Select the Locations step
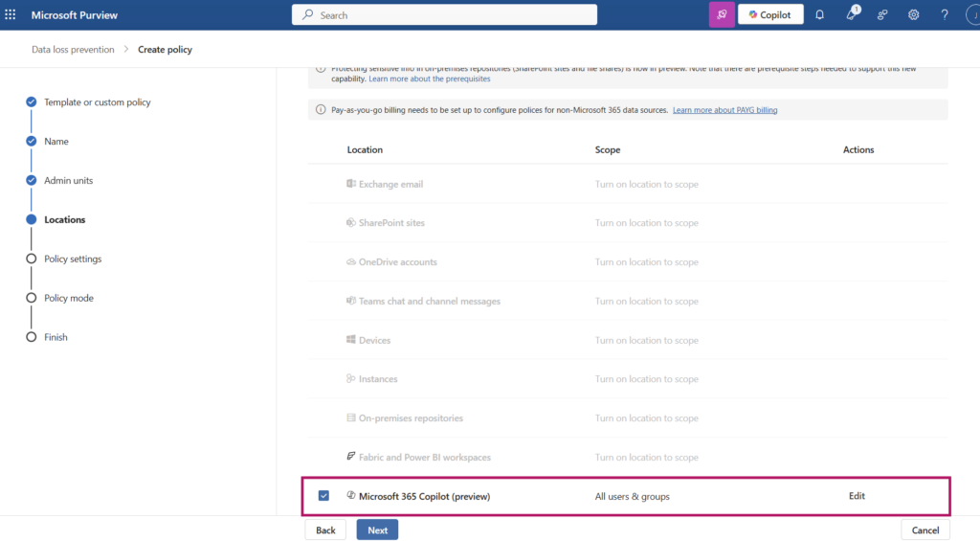 point(64,219)
